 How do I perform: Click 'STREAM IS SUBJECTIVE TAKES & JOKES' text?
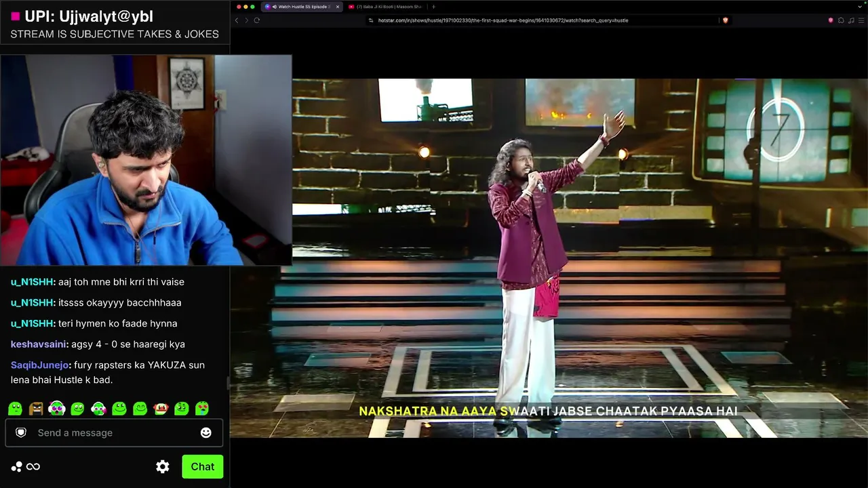tap(115, 34)
